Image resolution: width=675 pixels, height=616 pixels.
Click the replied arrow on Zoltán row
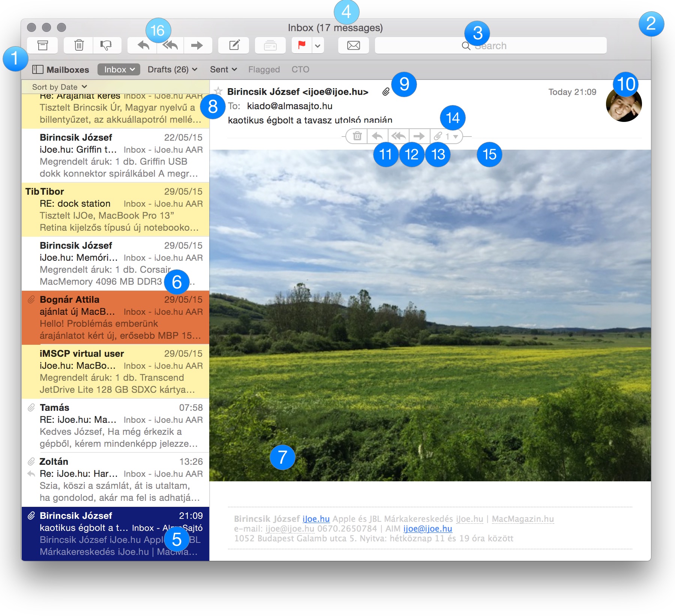click(x=31, y=474)
